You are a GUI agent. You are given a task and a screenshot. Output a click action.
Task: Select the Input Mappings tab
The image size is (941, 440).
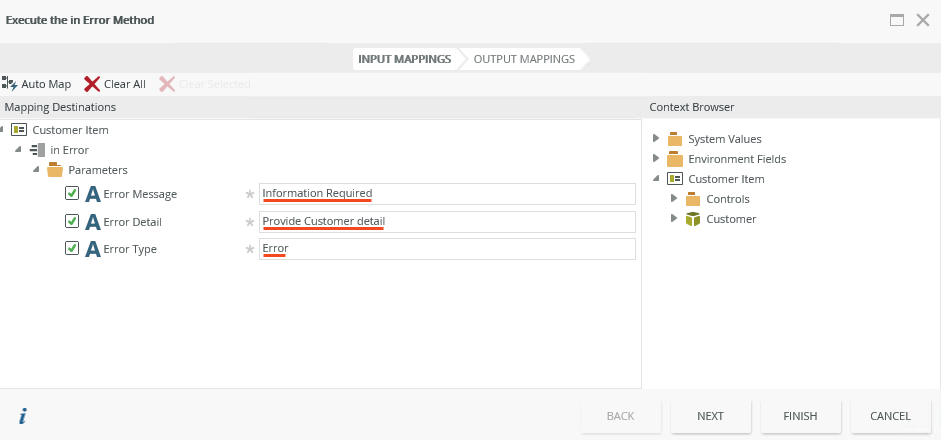point(404,59)
